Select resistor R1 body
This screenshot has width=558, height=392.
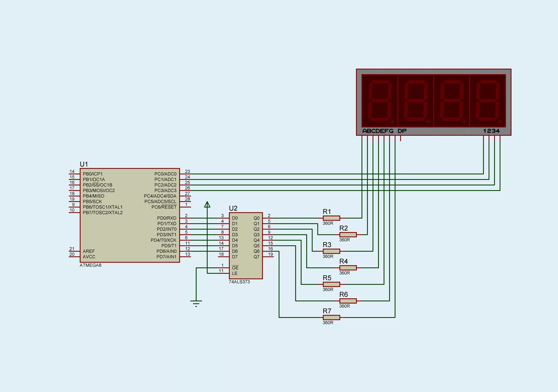point(331,218)
